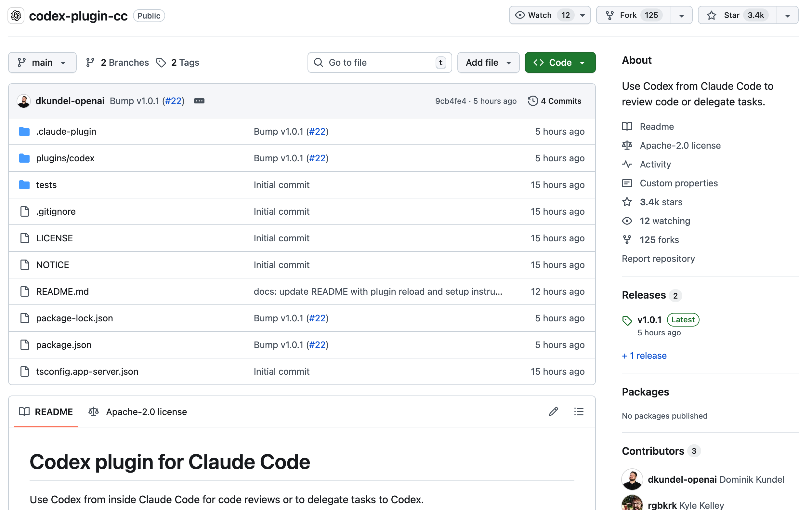Open the + 1 release link
The width and height of the screenshot is (812, 510).
point(644,356)
